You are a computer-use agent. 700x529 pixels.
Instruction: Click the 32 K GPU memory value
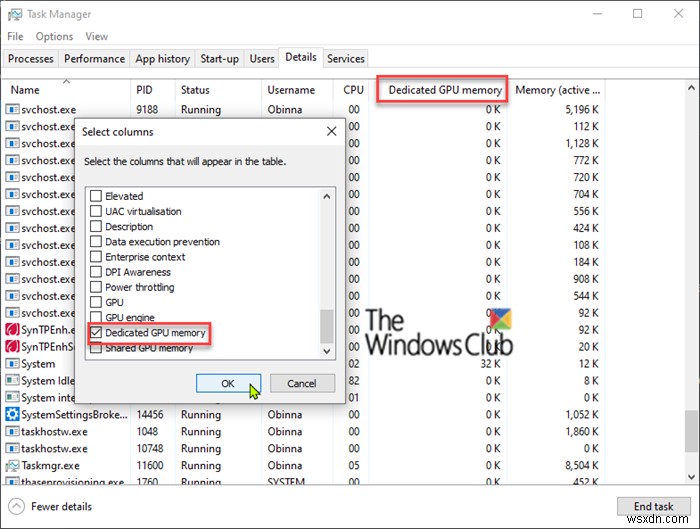click(491, 364)
